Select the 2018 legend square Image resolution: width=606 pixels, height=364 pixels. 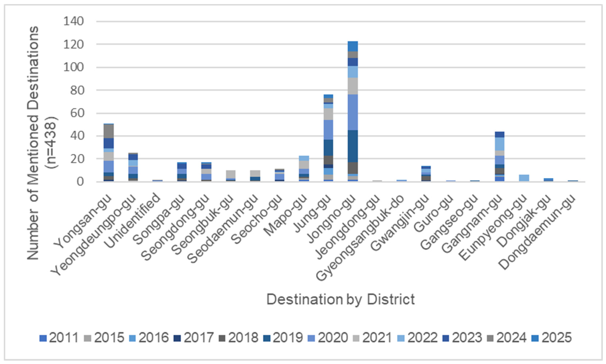[222, 338]
